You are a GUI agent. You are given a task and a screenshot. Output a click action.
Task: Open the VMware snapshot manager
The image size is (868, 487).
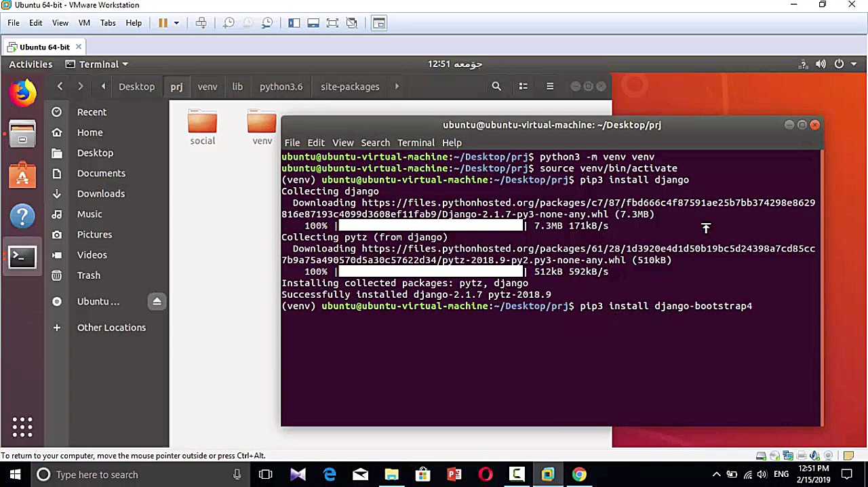268,22
